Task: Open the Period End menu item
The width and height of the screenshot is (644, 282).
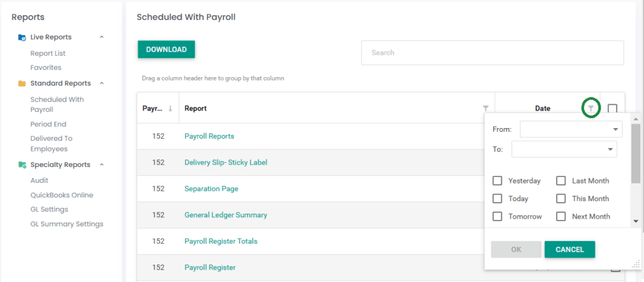Action: coord(48,124)
